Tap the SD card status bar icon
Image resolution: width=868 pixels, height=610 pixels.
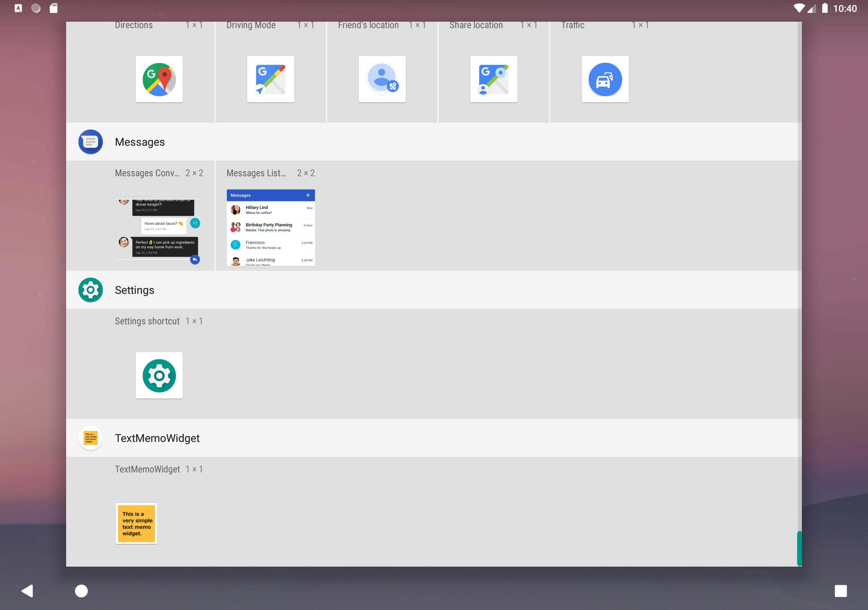(54, 8)
